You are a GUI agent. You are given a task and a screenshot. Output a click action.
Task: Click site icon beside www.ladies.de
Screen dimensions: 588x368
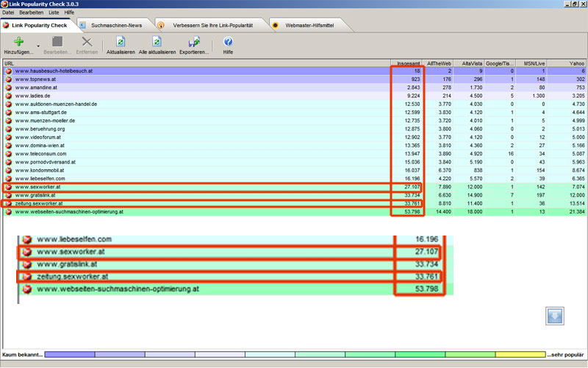coord(8,96)
